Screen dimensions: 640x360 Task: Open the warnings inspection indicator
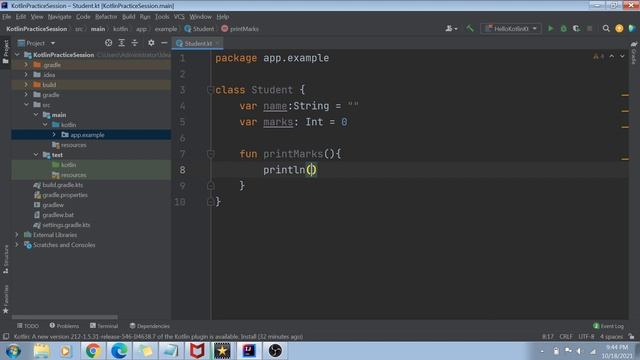[598, 57]
